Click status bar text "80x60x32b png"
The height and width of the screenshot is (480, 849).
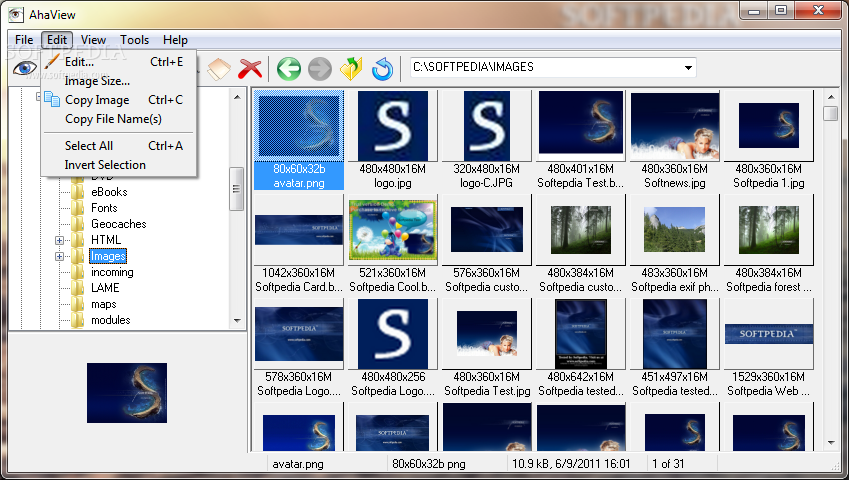(x=429, y=464)
